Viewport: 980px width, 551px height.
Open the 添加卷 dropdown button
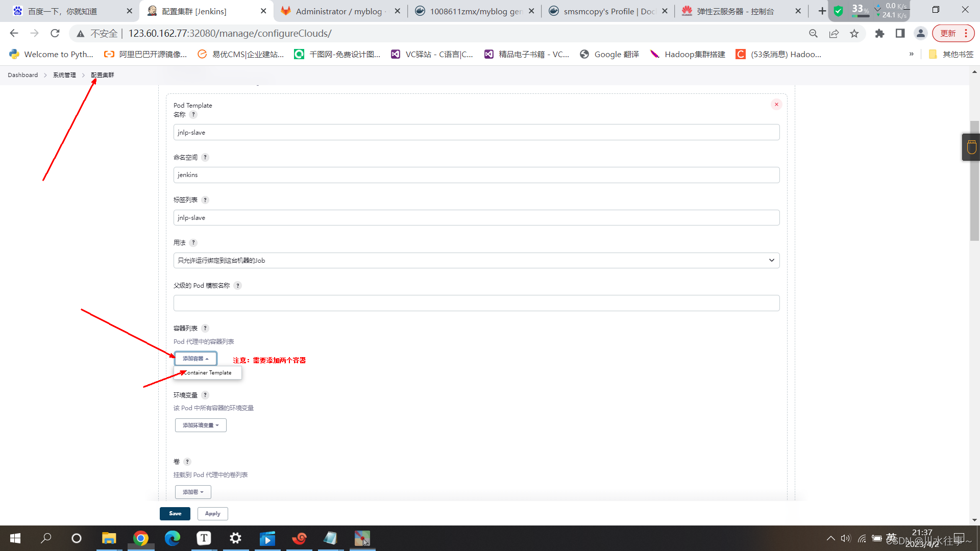[x=193, y=492]
